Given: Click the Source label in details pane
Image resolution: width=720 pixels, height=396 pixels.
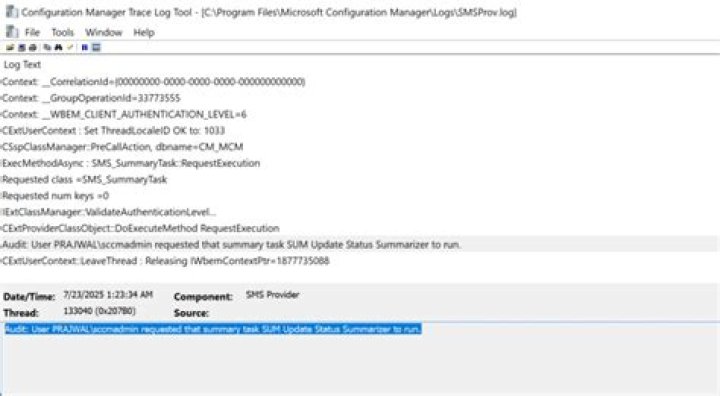Looking at the screenshot, I should click(191, 313).
